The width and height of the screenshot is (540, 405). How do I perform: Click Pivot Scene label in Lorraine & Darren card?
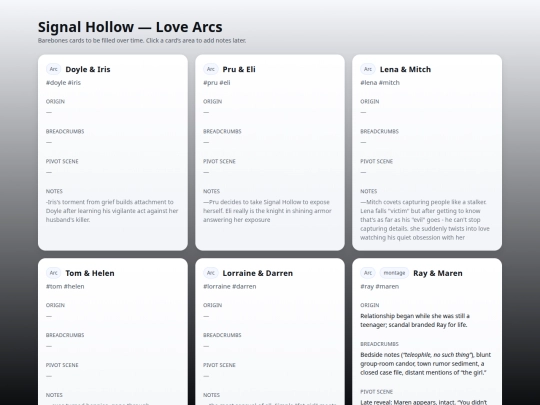219,365
